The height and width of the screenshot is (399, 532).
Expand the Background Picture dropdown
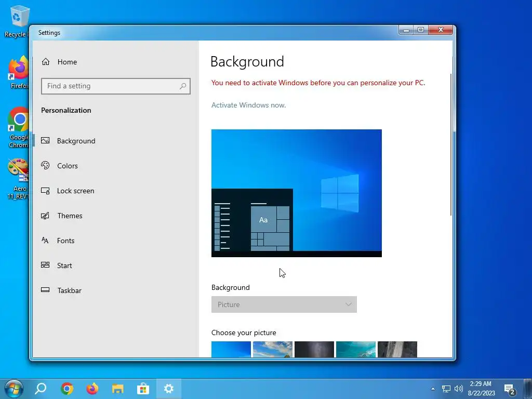click(x=284, y=304)
